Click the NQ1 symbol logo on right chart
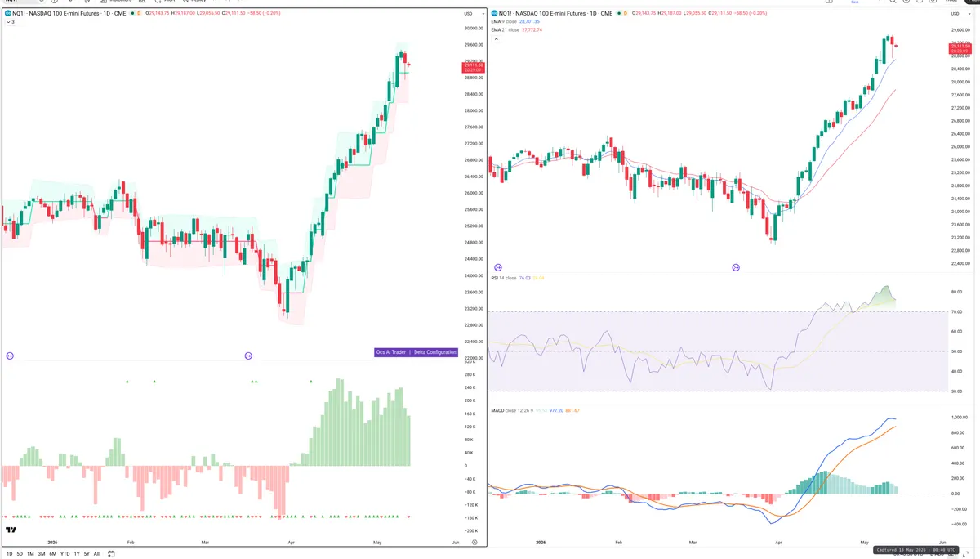The image size is (980, 559). pos(494,14)
